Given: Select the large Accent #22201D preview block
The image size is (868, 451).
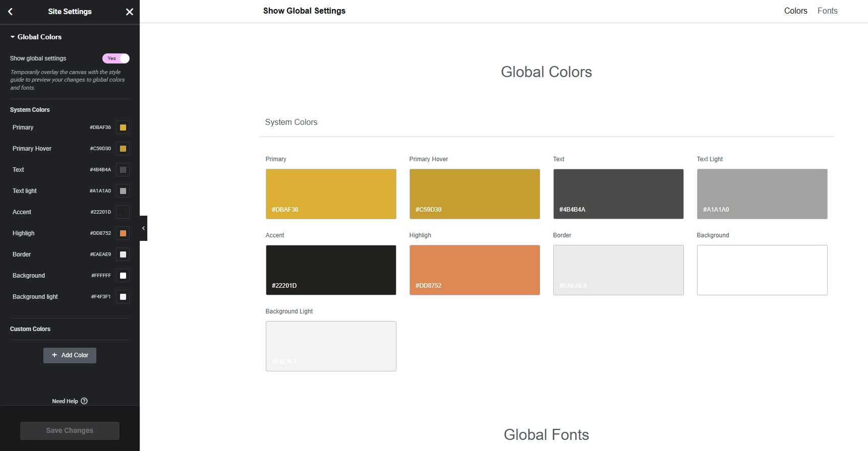Looking at the screenshot, I should click(330, 270).
